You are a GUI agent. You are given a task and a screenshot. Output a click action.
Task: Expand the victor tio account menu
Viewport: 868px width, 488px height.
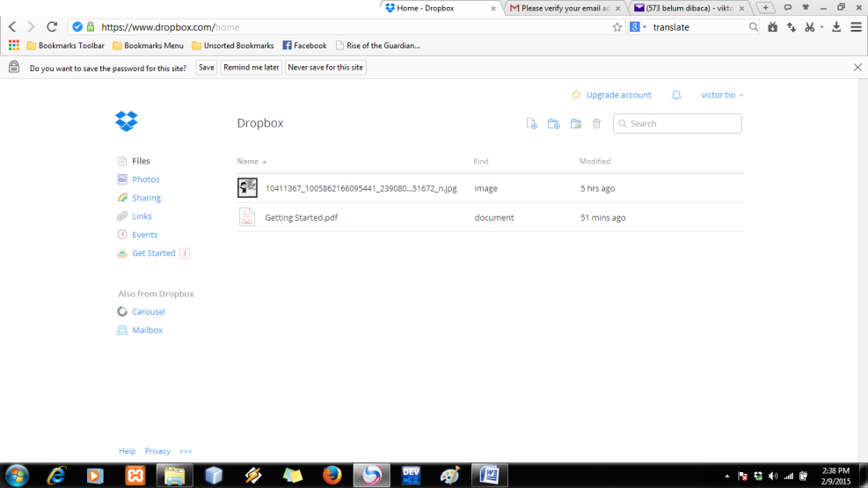point(722,95)
